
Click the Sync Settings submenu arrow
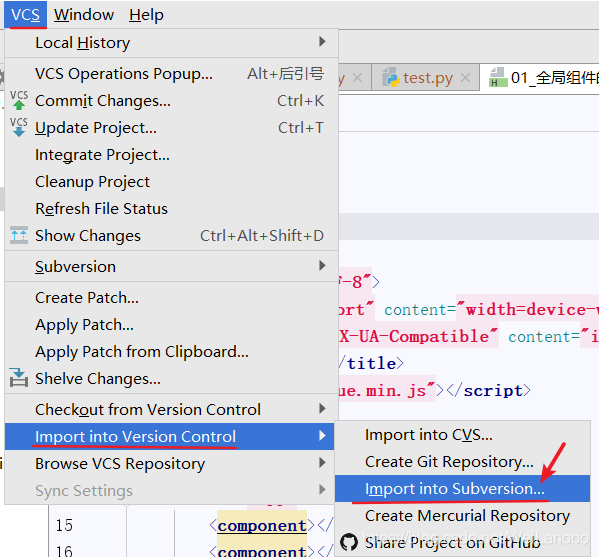point(322,490)
